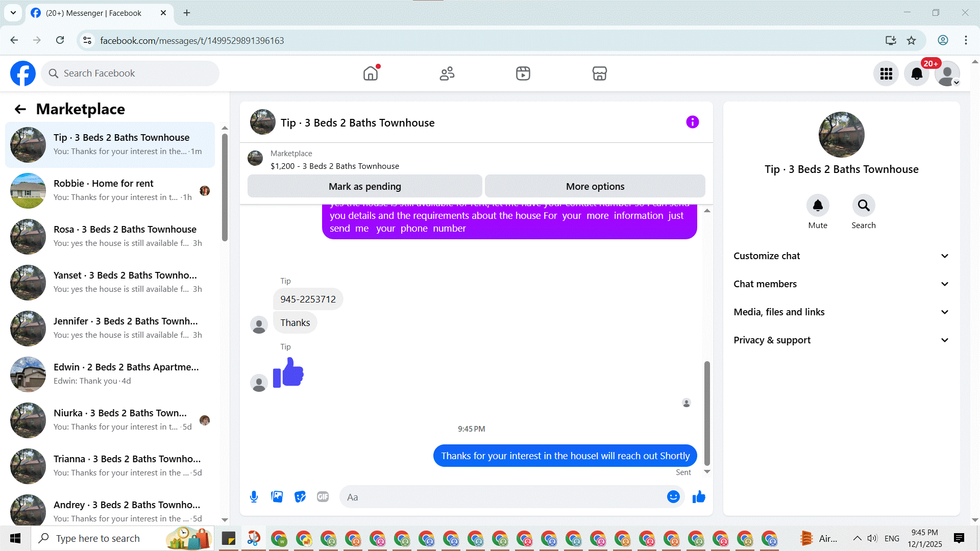Open the emoji picker
The height and width of the screenshot is (551, 980).
point(673,497)
